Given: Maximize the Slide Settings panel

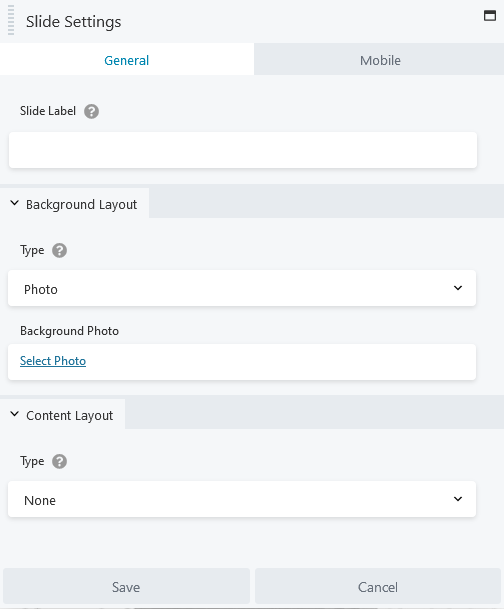Looking at the screenshot, I should (490, 16).
